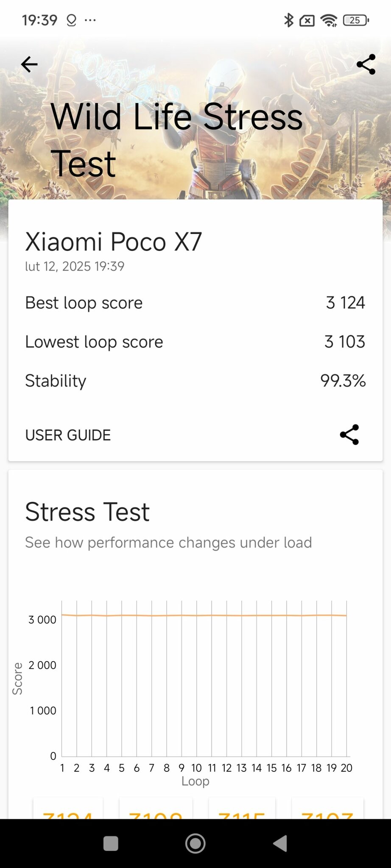Screen dimensions: 391x868
Task: Tap loop 20 on the stress chart
Action: coord(346,768)
